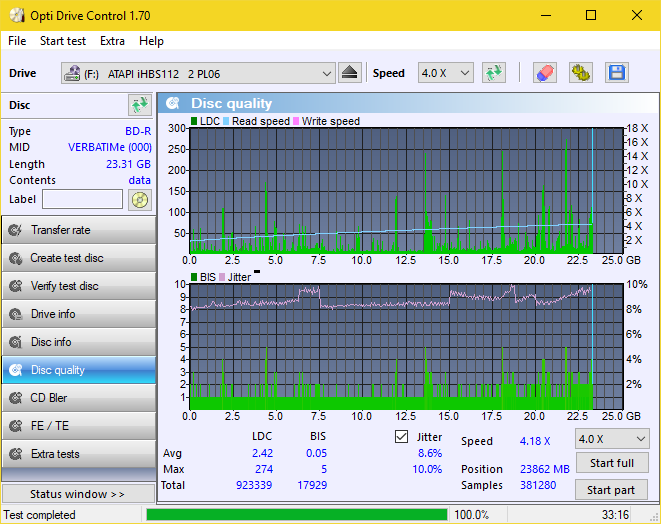Toggle the Jitter checkbox
Viewport: 661px width, 524px height.
point(401,437)
